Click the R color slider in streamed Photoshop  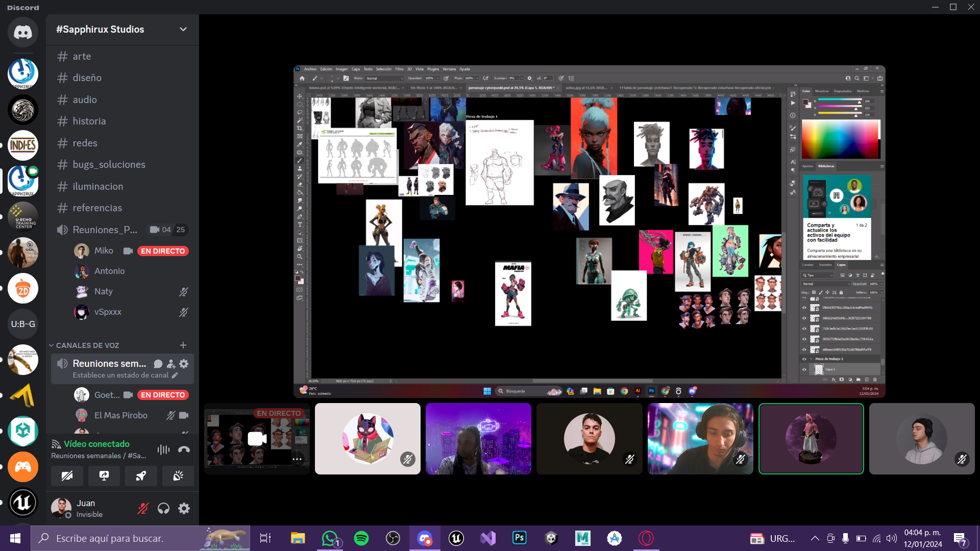tap(840, 101)
